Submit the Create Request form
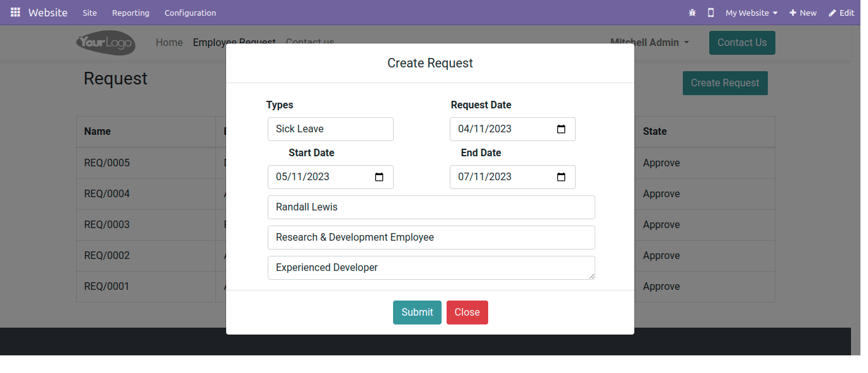Image resolution: width=868 pixels, height=373 pixels. pos(417,313)
